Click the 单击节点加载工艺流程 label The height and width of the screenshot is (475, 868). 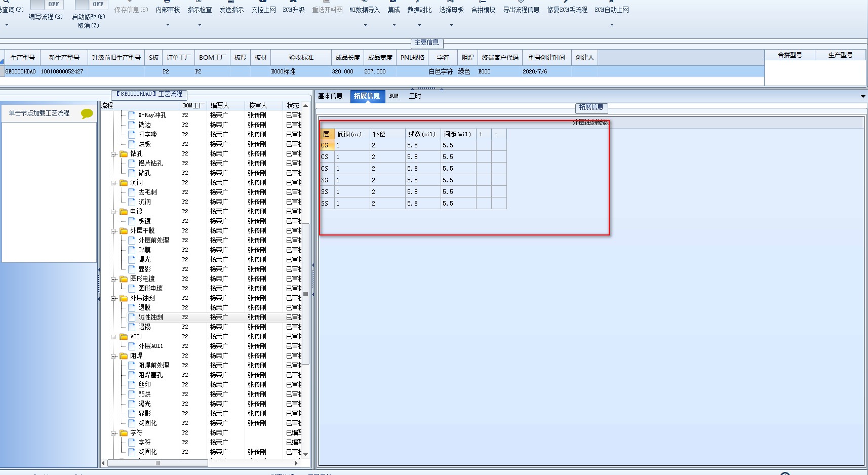pyautogui.click(x=39, y=113)
